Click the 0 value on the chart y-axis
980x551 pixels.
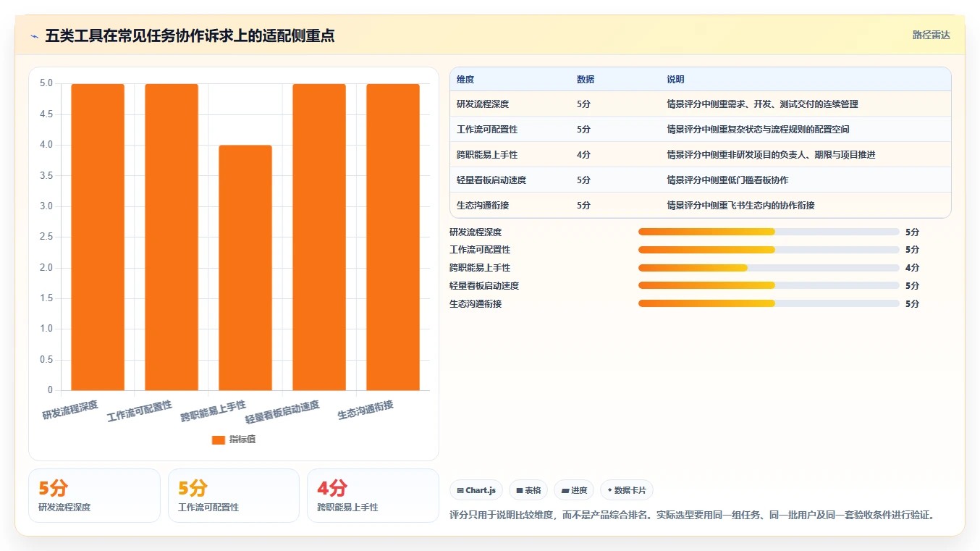[51, 390]
